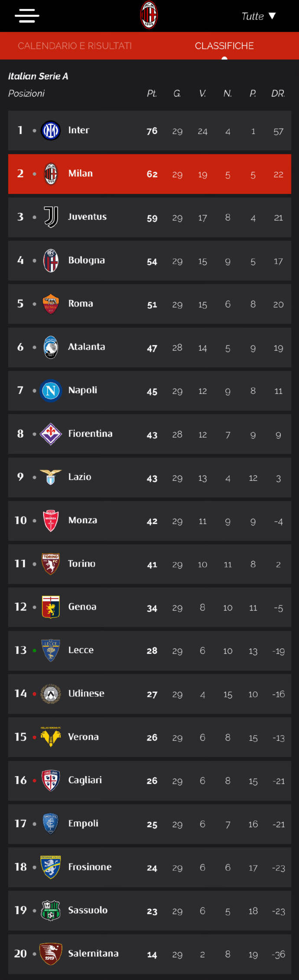Image resolution: width=299 pixels, height=980 pixels.
Task: Click the Pt. column header
Action: pos(152,94)
